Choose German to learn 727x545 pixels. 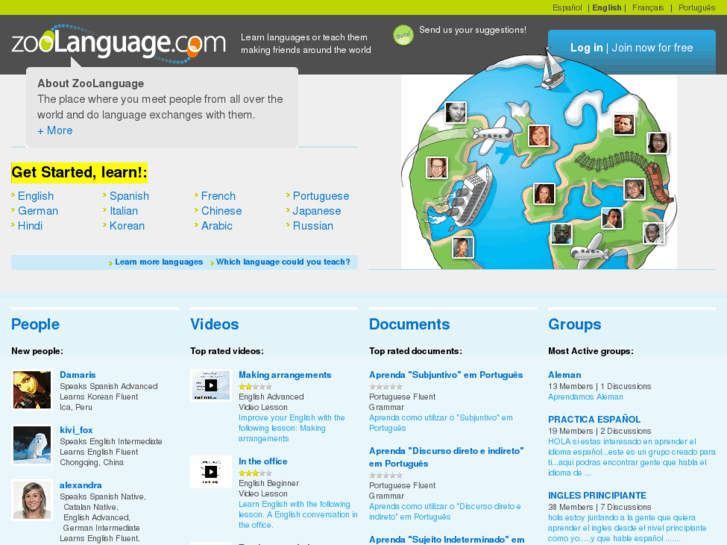point(38,211)
